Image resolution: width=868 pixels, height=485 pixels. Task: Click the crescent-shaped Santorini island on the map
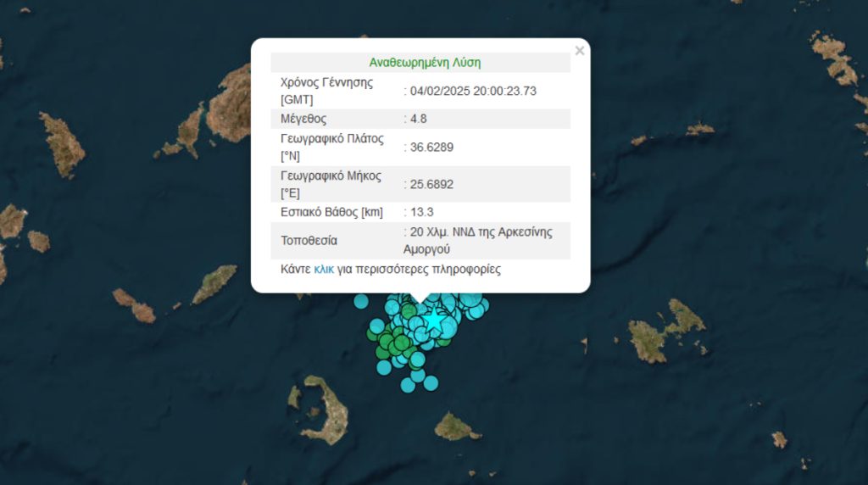(331, 409)
